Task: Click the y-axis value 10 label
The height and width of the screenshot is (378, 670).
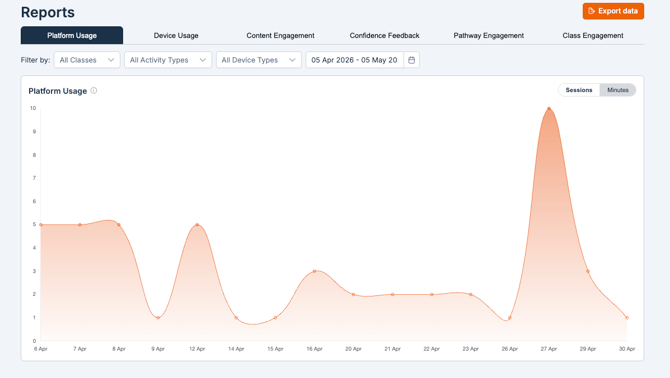Action: point(33,108)
